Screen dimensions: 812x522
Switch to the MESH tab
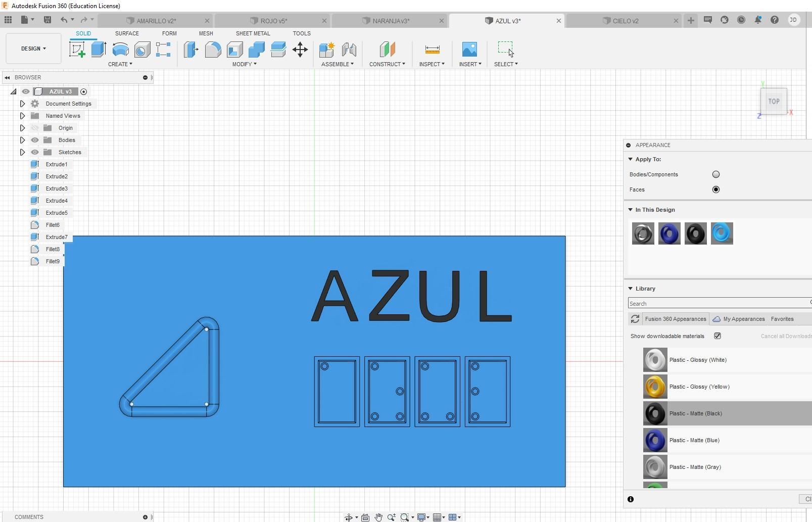point(206,33)
